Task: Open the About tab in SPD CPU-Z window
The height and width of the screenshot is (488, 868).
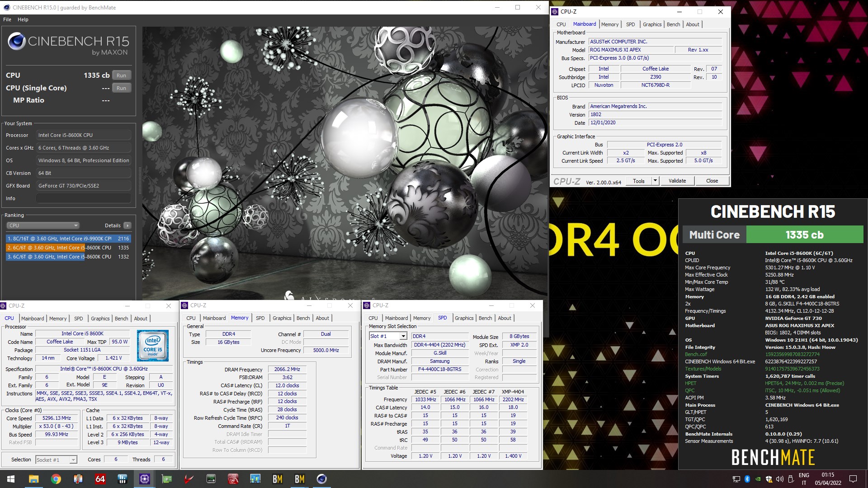Action: pyautogui.click(x=505, y=318)
